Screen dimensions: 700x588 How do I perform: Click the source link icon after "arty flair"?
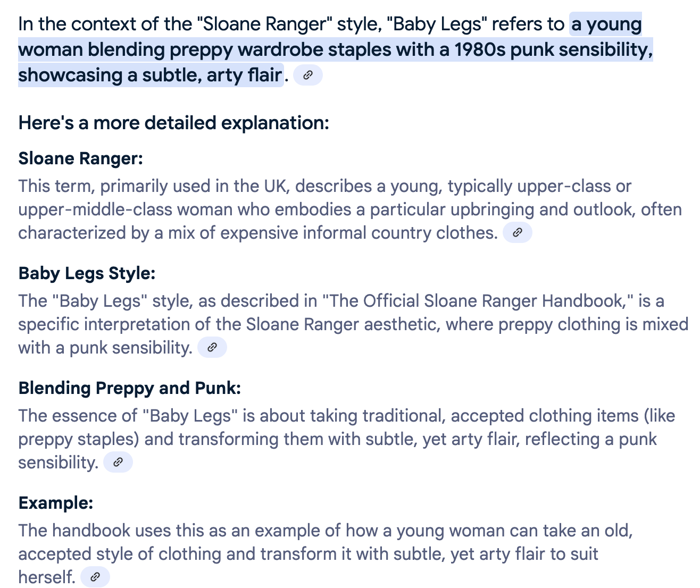(307, 75)
